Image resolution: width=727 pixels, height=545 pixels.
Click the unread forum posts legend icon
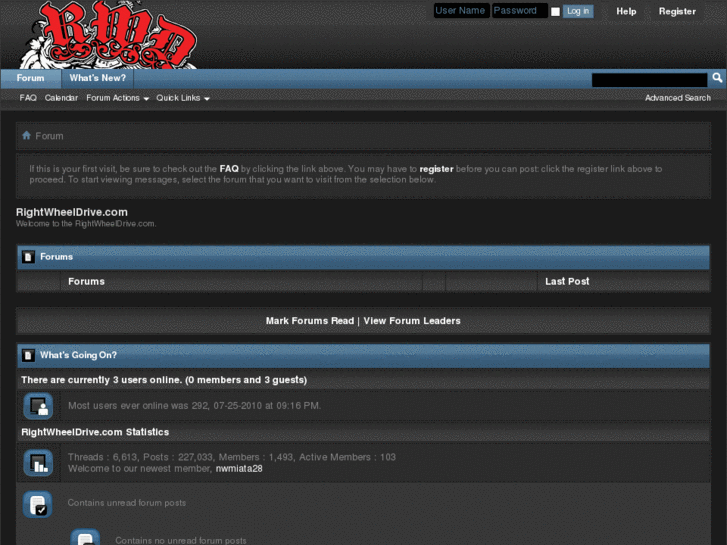[38, 504]
